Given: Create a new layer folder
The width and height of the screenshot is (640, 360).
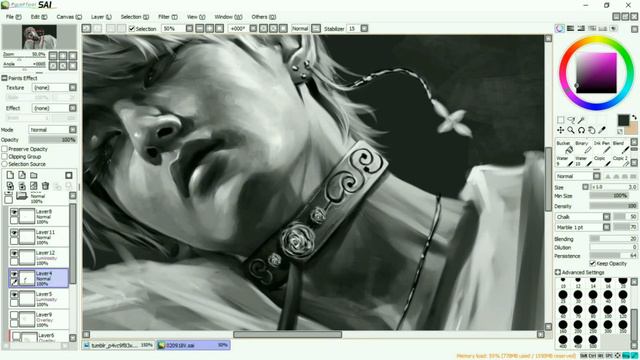Looking at the screenshot, I should click(x=33, y=175).
